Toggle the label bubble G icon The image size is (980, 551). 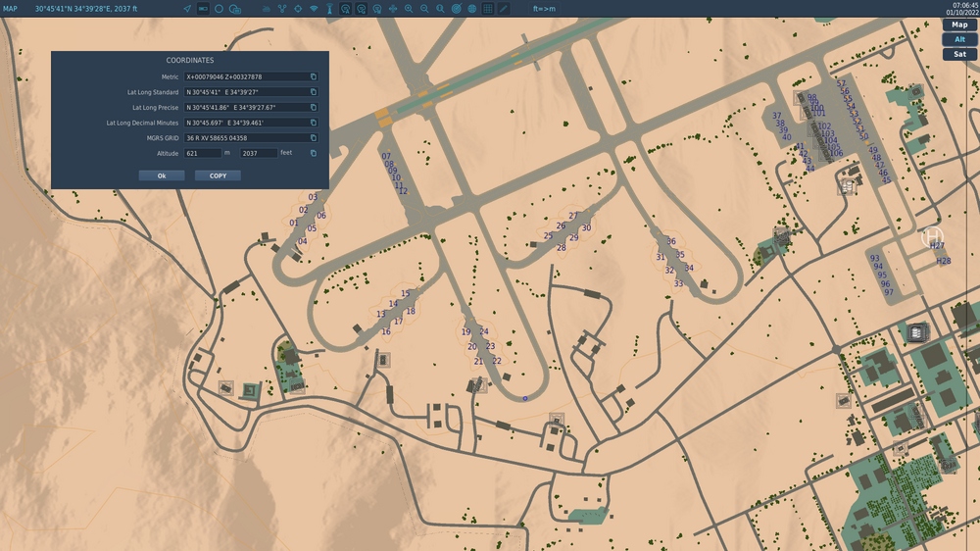pos(362,9)
